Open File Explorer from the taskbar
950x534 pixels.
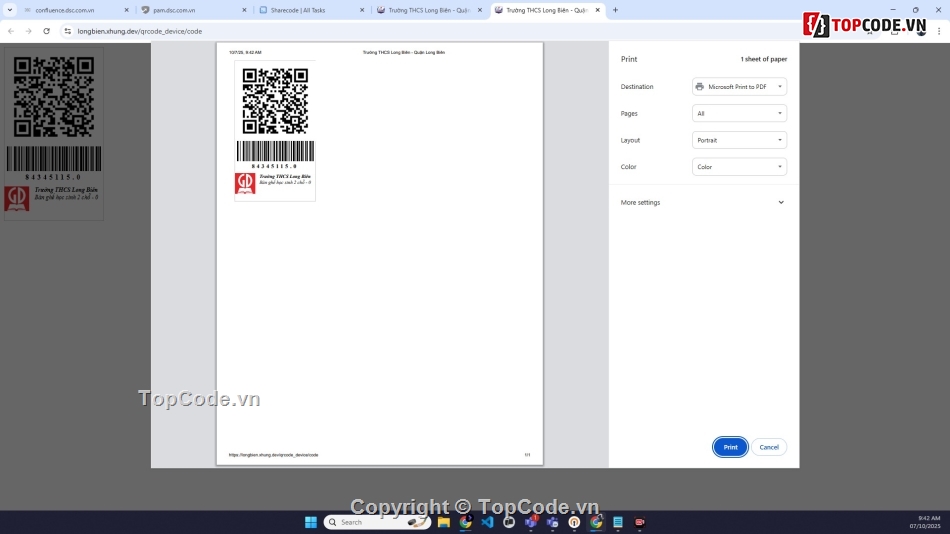click(444, 522)
